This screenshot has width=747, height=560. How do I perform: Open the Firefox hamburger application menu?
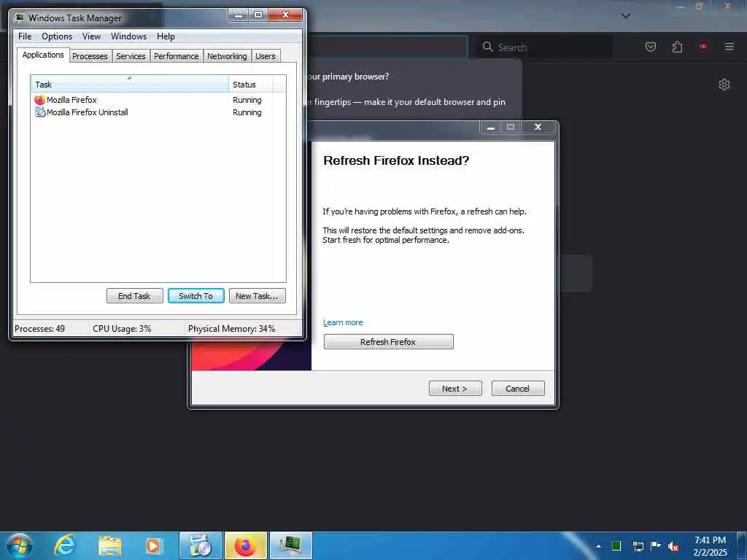(x=729, y=47)
